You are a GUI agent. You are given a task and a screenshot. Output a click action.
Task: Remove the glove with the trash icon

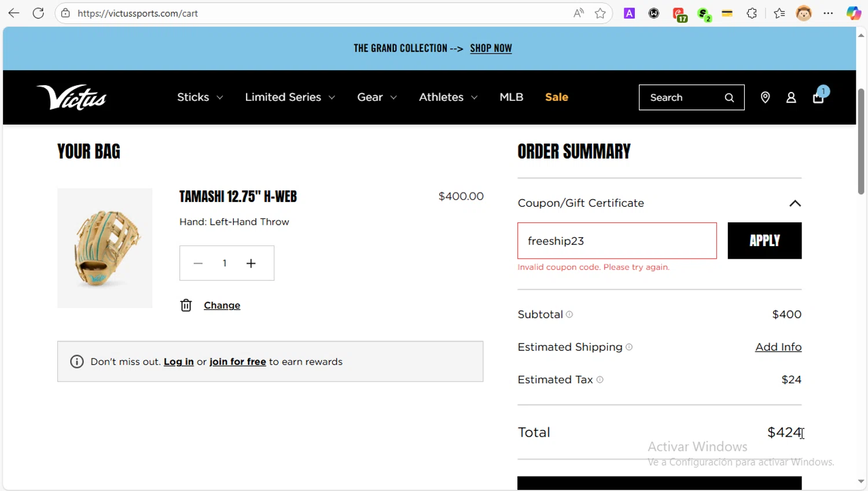point(186,305)
